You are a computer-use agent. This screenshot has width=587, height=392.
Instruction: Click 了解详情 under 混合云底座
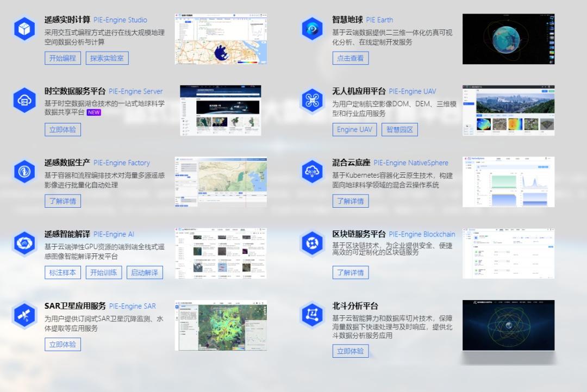(x=351, y=201)
